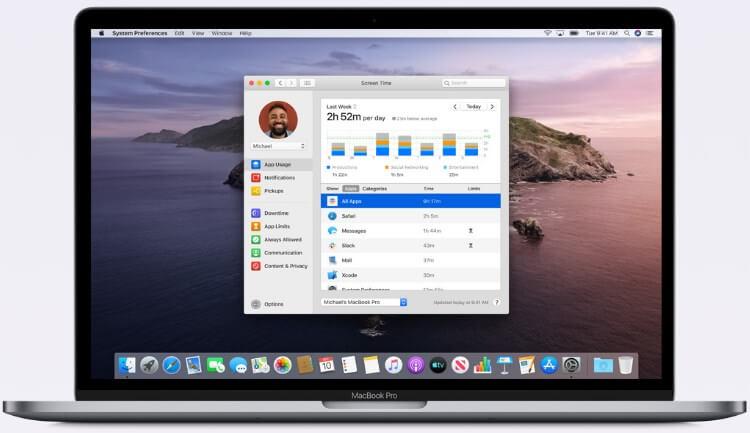
Task: Go forward with the toolbar forward arrow
Action: 291,83
